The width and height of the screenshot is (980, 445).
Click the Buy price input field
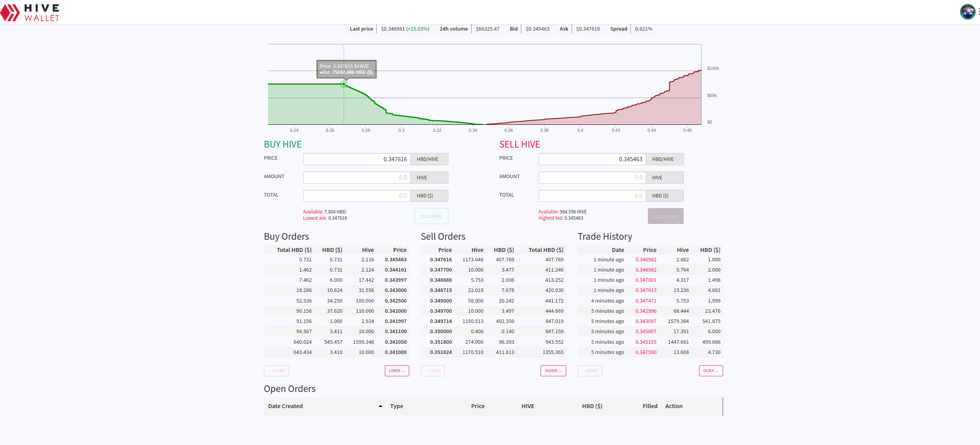357,159
